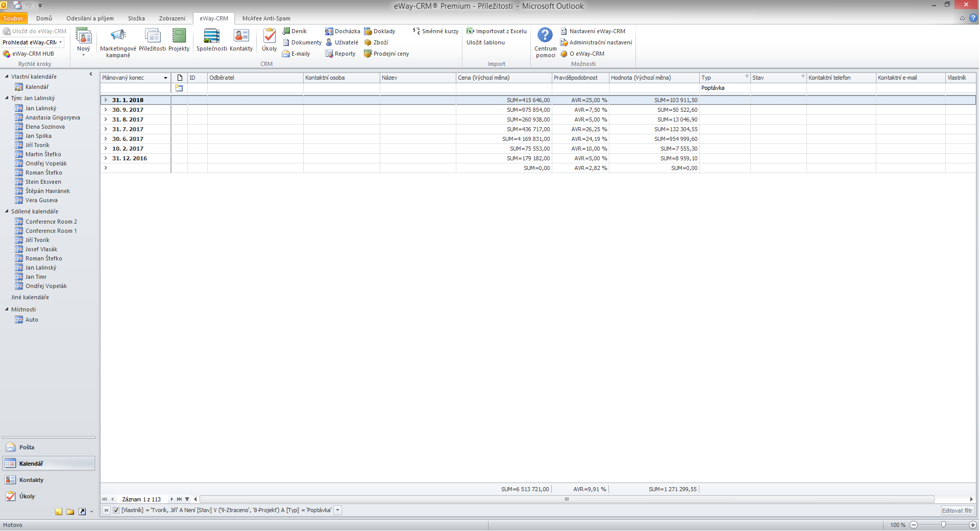
Task: Click Editovat filtr button
Action: point(957,511)
